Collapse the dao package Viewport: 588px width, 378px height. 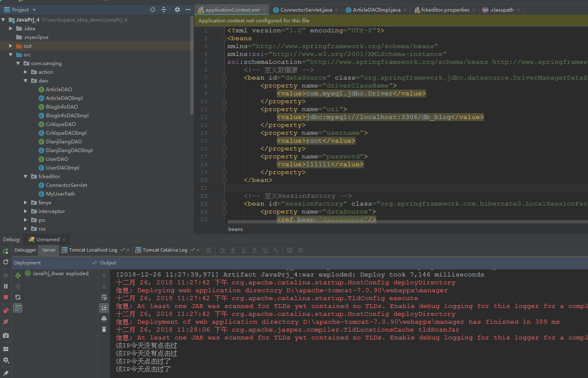click(26, 81)
